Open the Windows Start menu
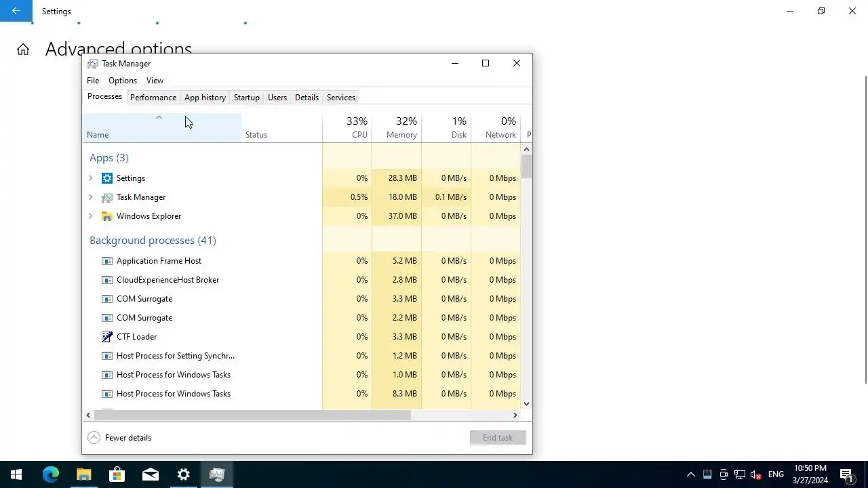The width and height of the screenshot is (868, 488). click(16, 474)
